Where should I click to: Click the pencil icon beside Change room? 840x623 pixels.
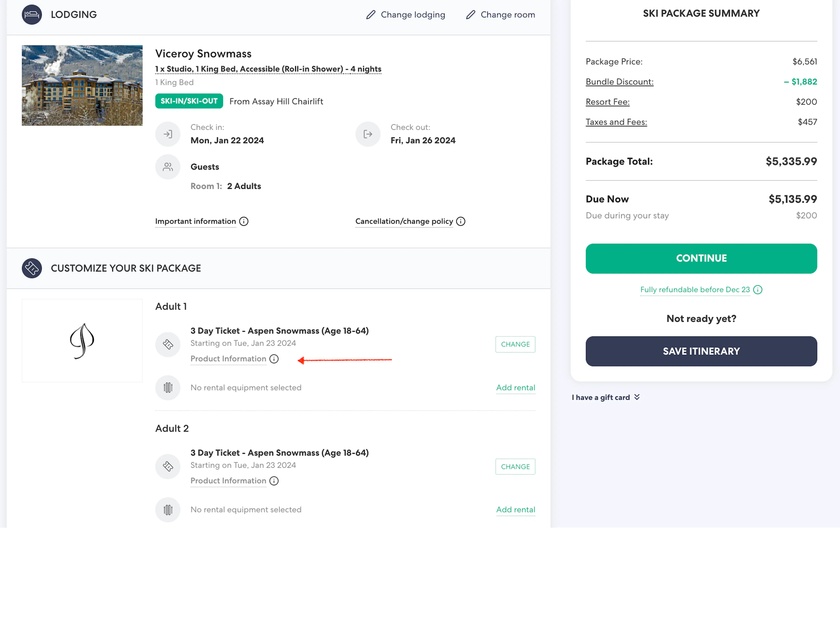coord(470,15)
